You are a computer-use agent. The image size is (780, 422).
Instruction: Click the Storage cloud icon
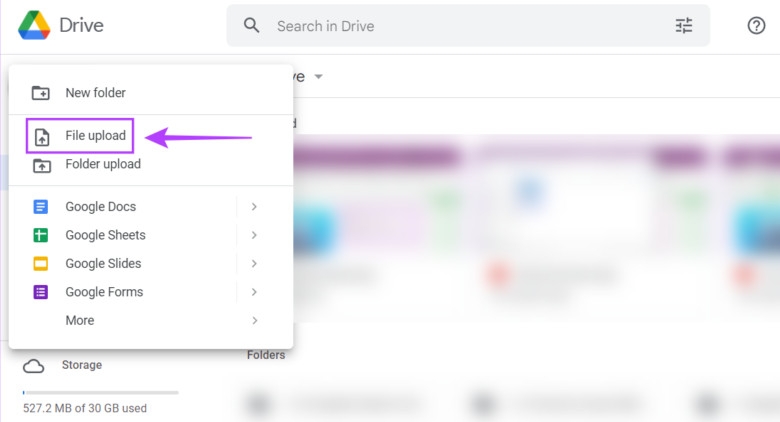point(34,366)
